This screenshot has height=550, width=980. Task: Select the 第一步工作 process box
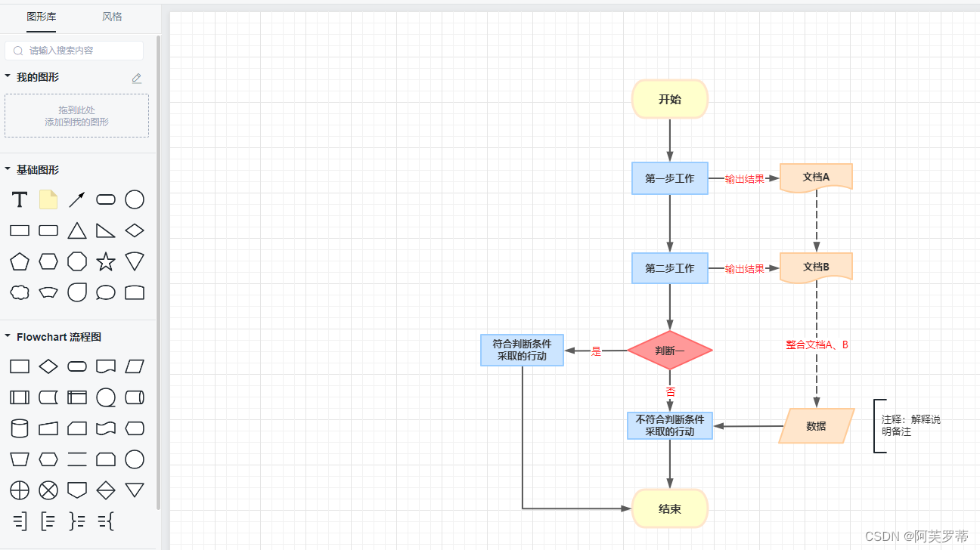coord(670,178)
